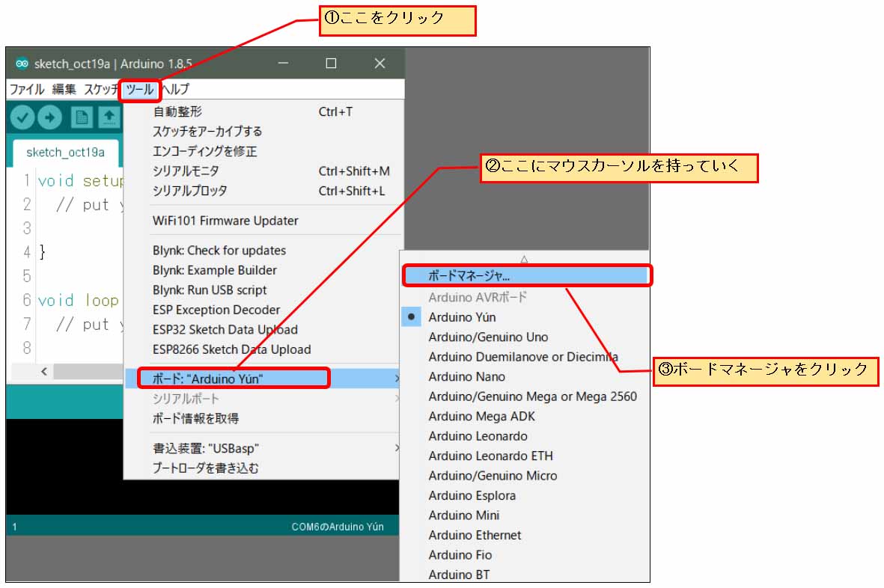Minimize the Arduino window
Screen dimensions: 884x588
pyautogui.click(x=283, y=63)
